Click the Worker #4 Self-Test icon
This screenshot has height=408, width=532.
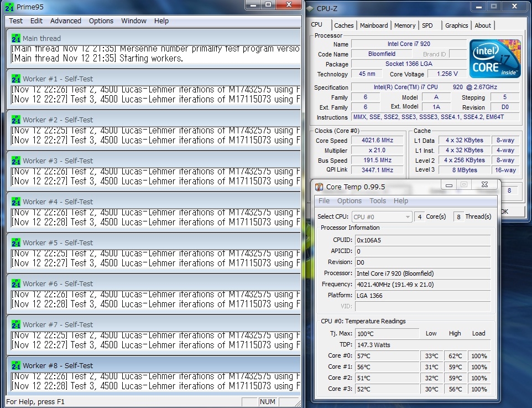tap(15, 202)
